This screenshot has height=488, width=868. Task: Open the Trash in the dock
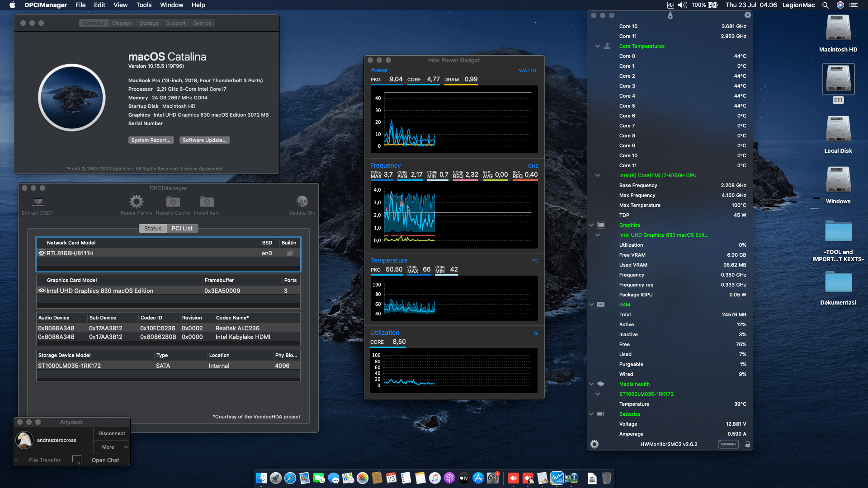607,478
